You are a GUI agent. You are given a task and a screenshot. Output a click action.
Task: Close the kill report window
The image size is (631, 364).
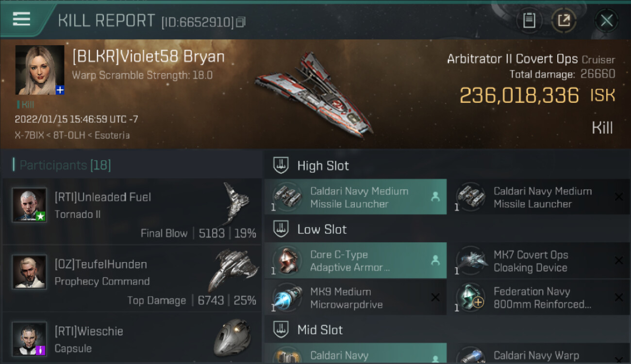[x=606, y=20]
